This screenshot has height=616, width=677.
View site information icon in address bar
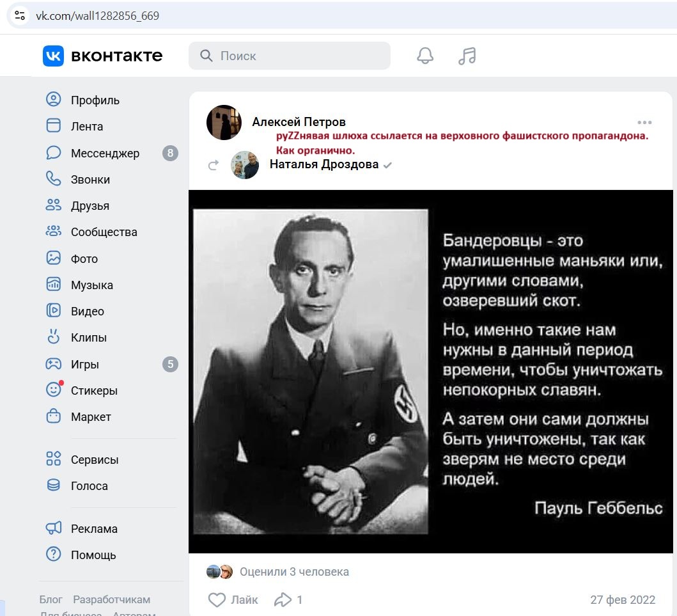[x=20, y=16]
